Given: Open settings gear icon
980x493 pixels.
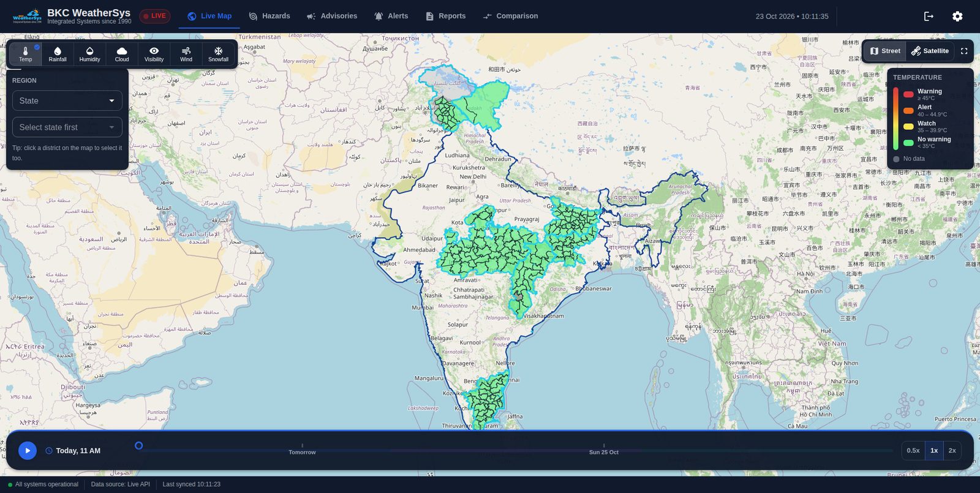Looking at the screenshot, I should 957,17.
